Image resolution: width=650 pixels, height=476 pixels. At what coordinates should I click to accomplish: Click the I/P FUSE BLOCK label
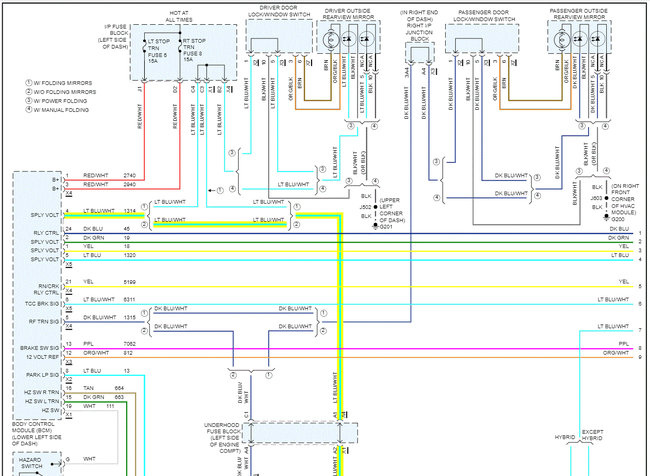tap(113, 36)
